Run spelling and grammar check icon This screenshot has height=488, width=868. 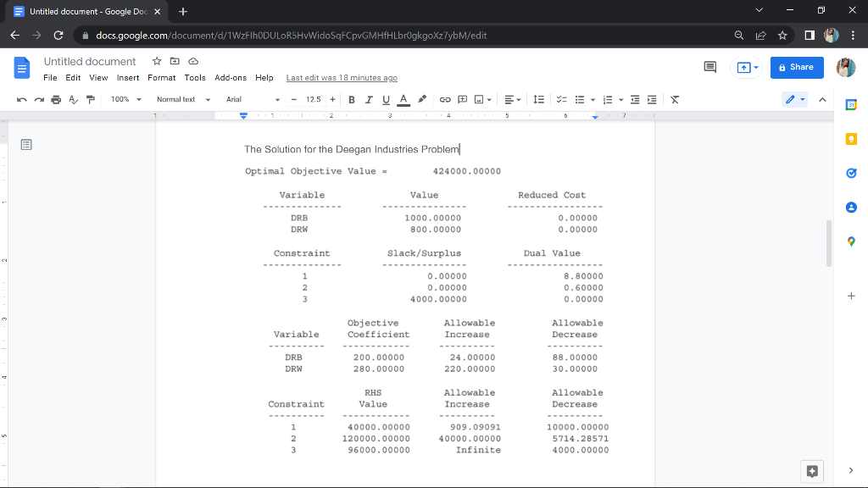(73, 100)
